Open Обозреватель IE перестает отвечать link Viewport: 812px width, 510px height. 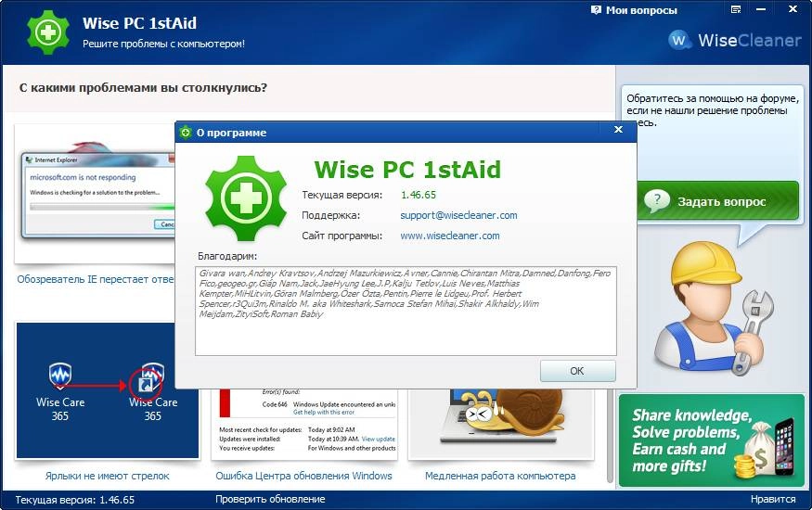[96, 279]
